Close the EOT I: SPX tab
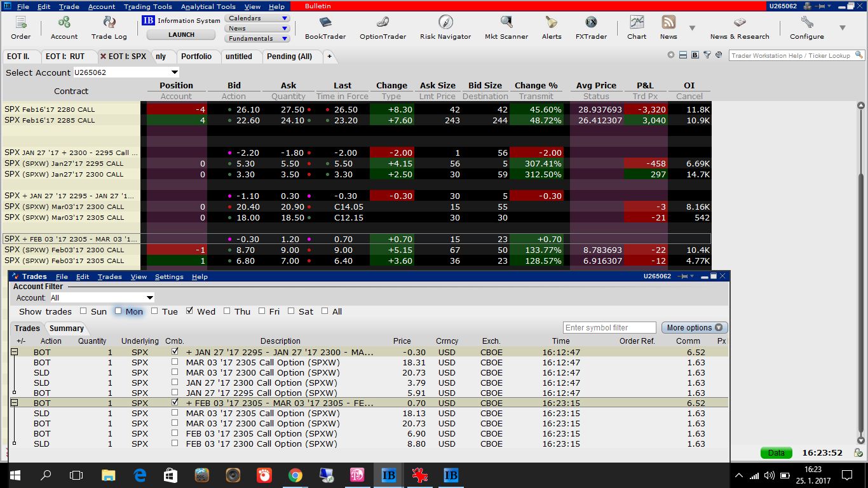 103,57
